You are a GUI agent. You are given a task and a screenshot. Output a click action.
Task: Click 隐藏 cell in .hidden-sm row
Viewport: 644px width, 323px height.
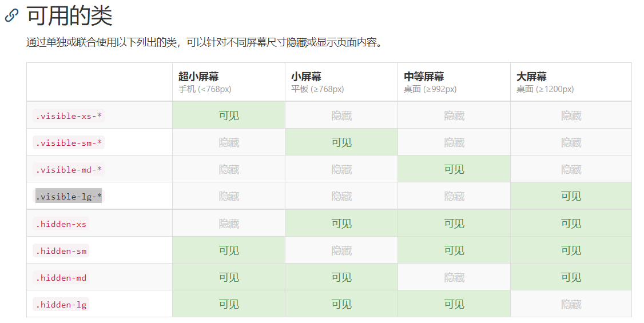click(341, 250)
